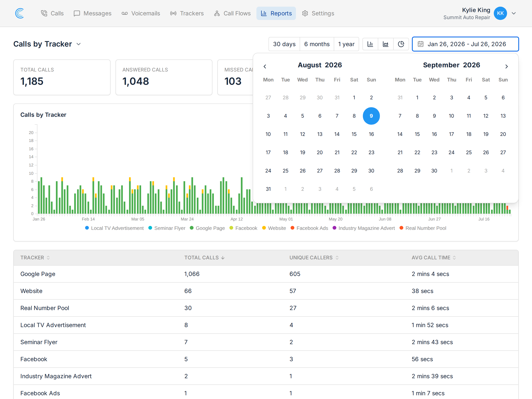The width and height of the screenshot is (532, 399).
Task: Click the calendar icon in date range field
Action: pyautogui.click(x=420, y=44)
